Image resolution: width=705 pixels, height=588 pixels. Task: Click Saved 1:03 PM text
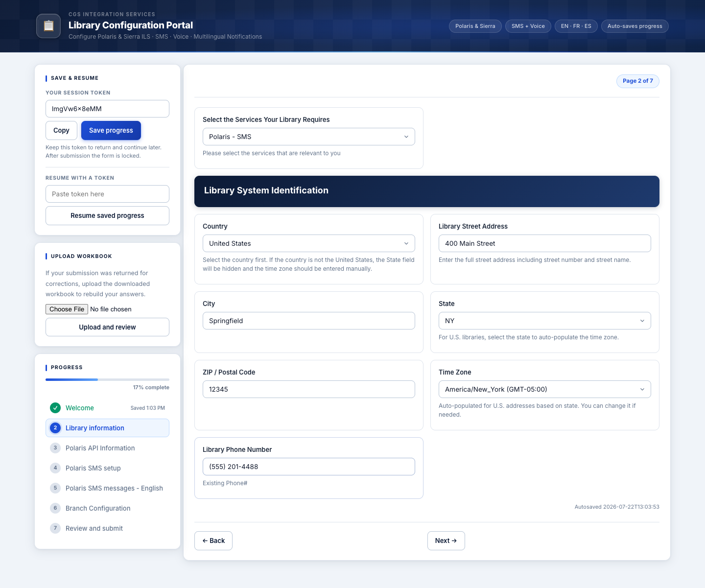[148, 408]
